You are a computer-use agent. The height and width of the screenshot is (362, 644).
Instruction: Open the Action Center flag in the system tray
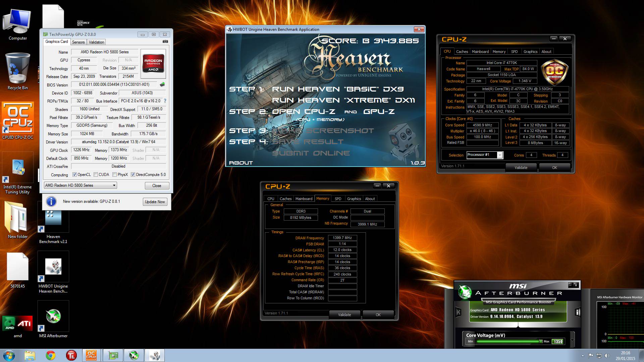click(x=591, y=356)
